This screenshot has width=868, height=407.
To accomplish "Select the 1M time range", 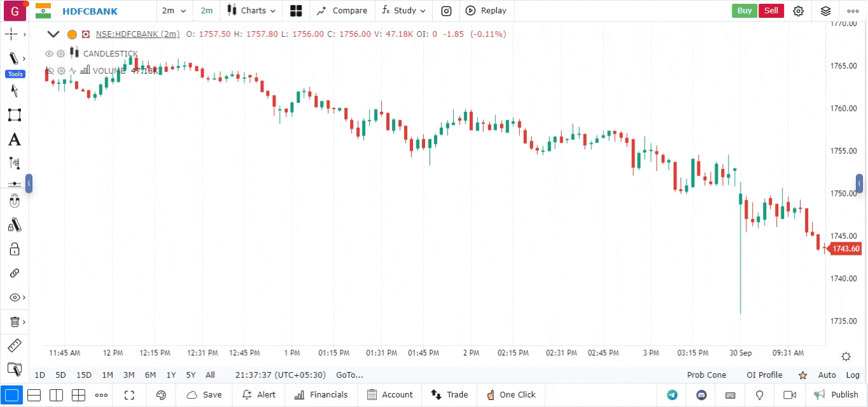I will (x=108, y=375).
